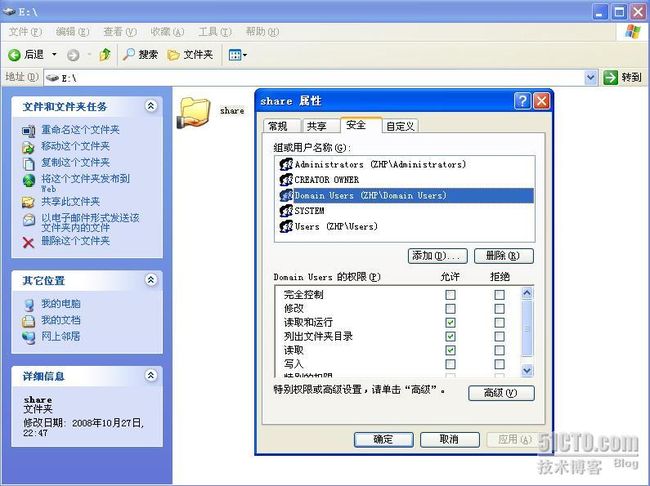Open the View (查看) menu
Screen dimensions: 650x486
[x=120, y=32]
